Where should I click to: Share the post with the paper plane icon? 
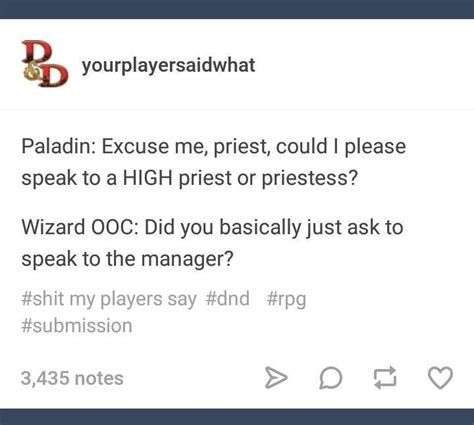(x=276, y=378)
